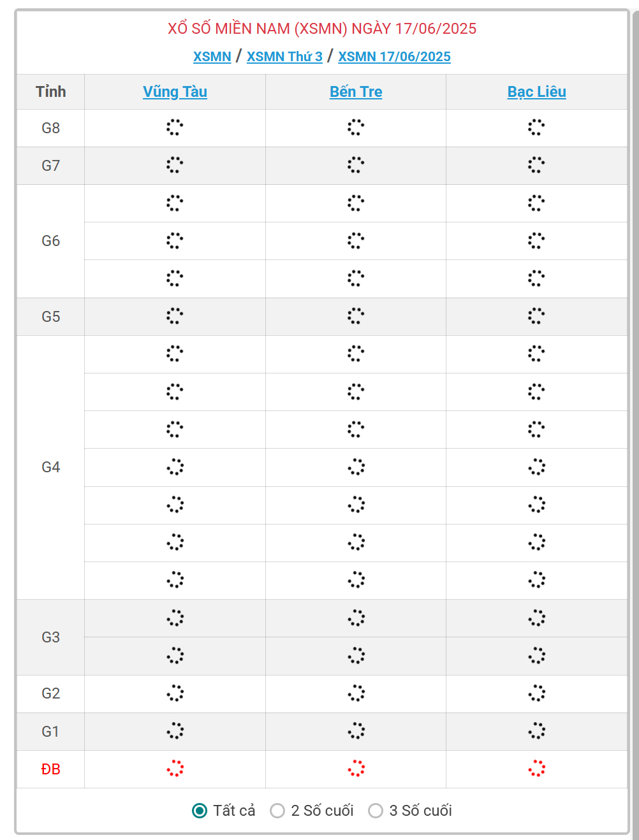Open the Bến Tre province link
Screen dimensions: 639x840
pos(356,92)
